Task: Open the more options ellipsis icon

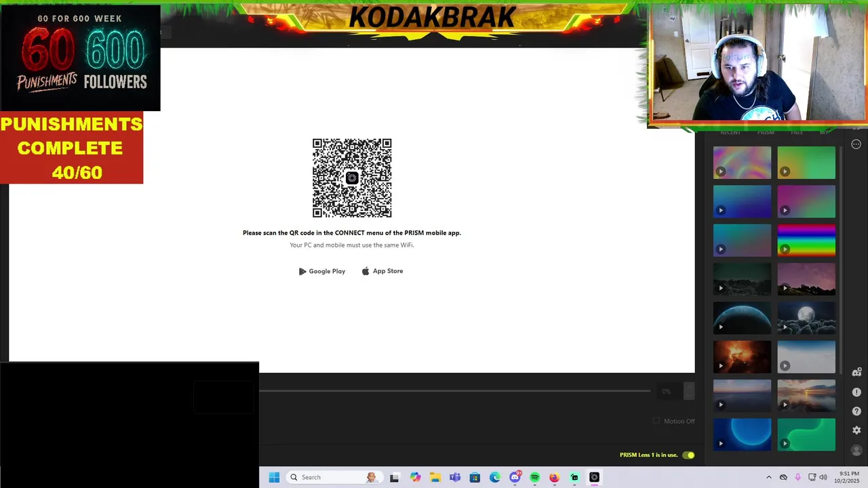Action: 856,144
